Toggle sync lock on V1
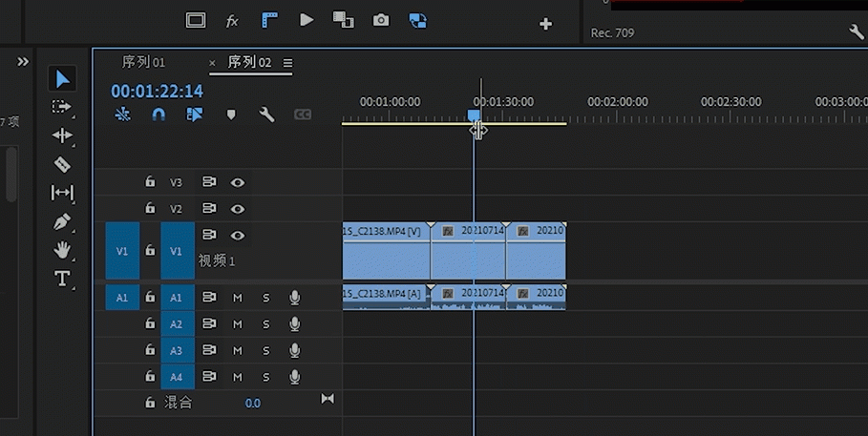Image resolution: width=868 pixels, height=436 pixels. [209, 235]
